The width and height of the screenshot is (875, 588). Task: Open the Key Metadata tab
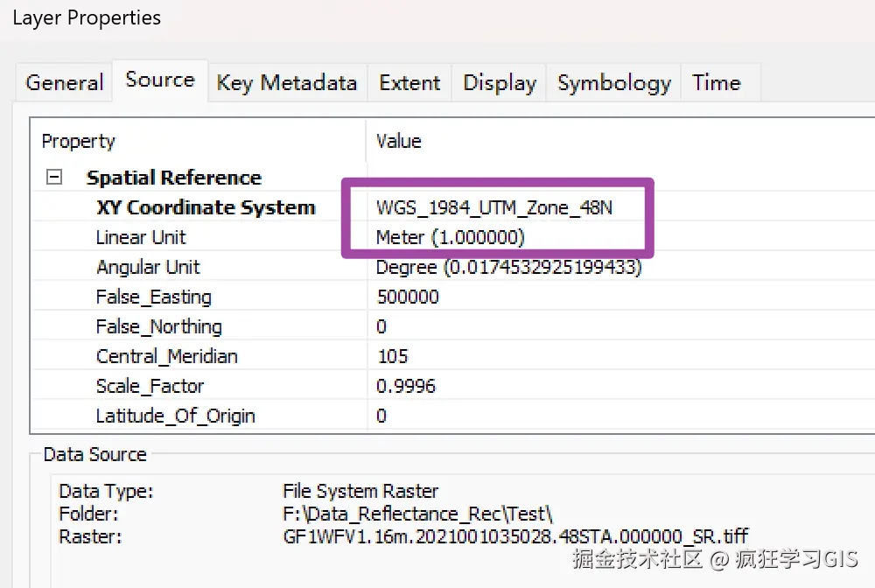(287, 83)
